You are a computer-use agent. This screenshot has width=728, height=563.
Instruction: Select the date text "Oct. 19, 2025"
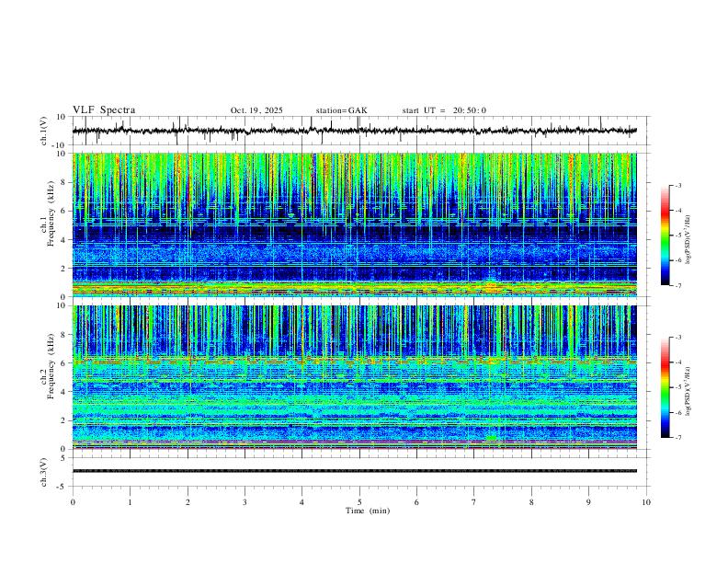(256, 110)
